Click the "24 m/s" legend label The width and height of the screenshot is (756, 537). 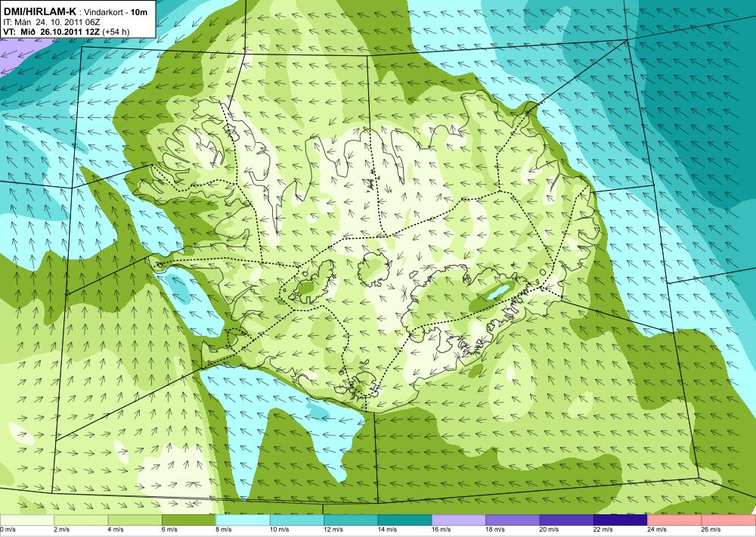657,529
